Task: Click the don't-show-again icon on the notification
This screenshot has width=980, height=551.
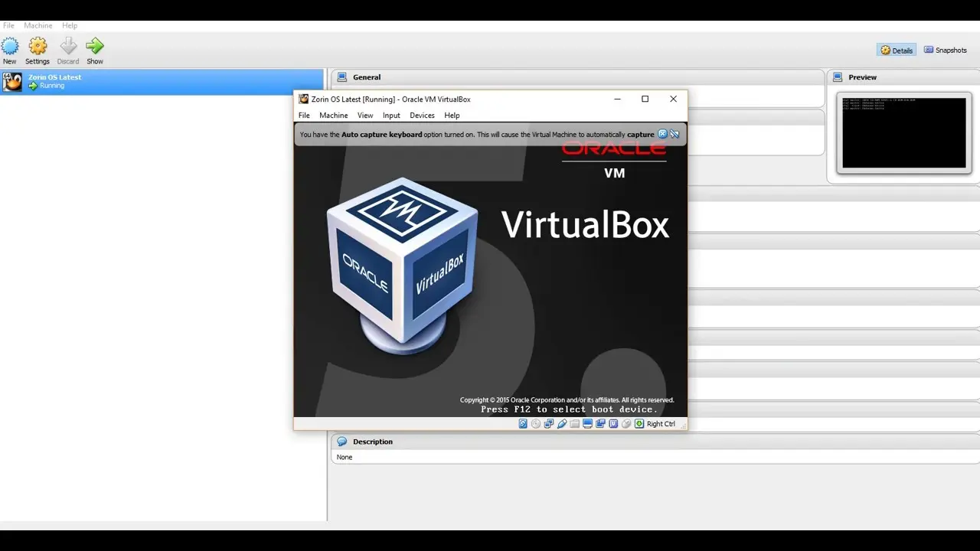Action: coord(675,134)
